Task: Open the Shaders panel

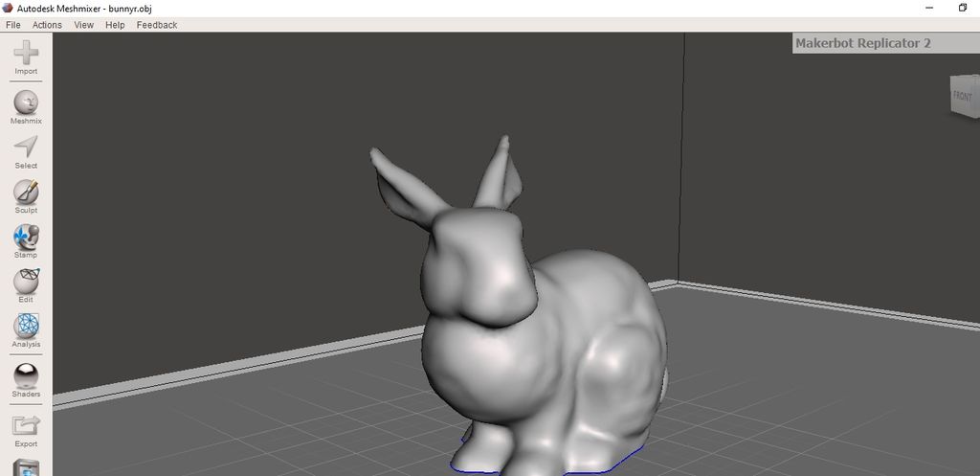Action: (x=26, y=375)
